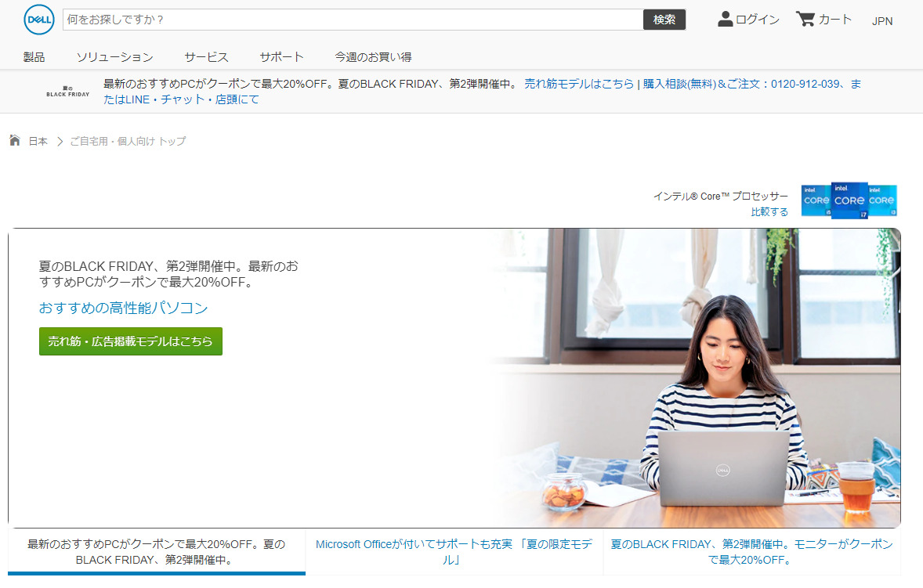Image resolution: width=923 pixels, height=588 pixels.
Task: Select the 最新のおすすめPC carousel tab
Action: tap(157, 552)
